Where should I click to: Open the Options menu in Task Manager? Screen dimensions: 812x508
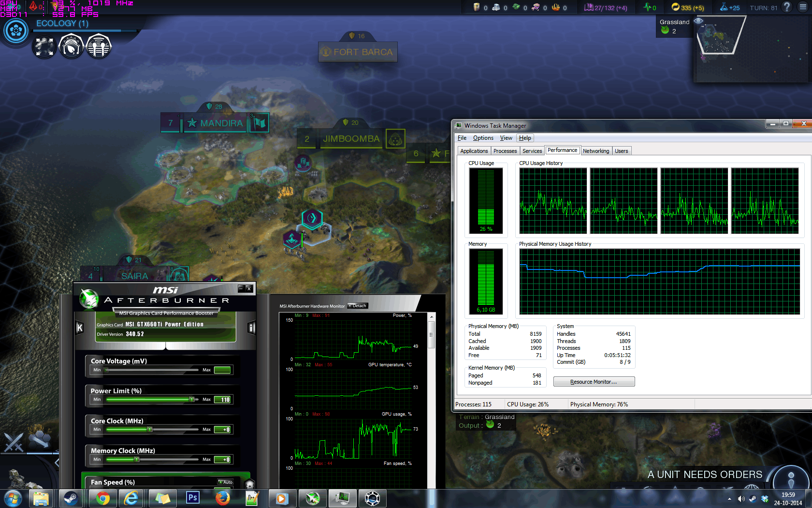483,138
